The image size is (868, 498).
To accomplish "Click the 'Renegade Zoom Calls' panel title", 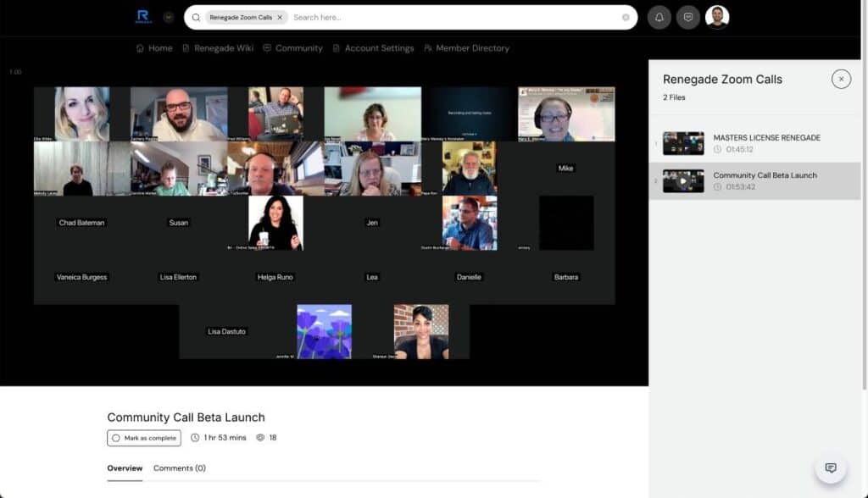I will 722,79.
